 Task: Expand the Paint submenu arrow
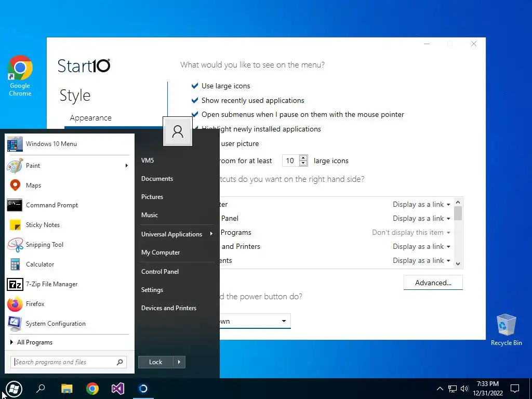point(127,166)
